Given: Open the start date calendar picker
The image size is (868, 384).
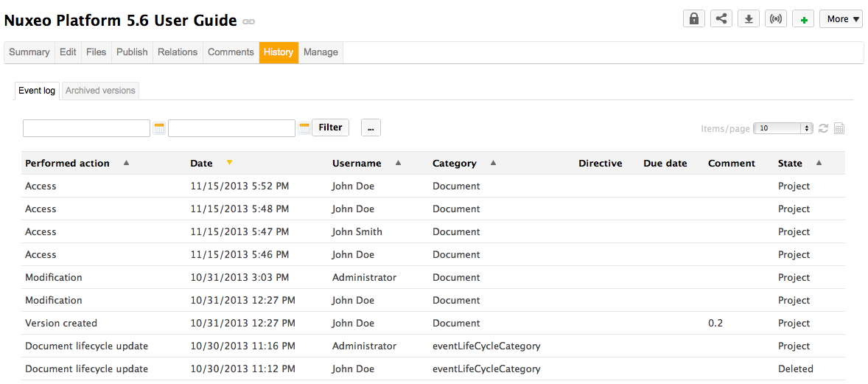Looking at the screenshot, I should (x=159, y=128).
